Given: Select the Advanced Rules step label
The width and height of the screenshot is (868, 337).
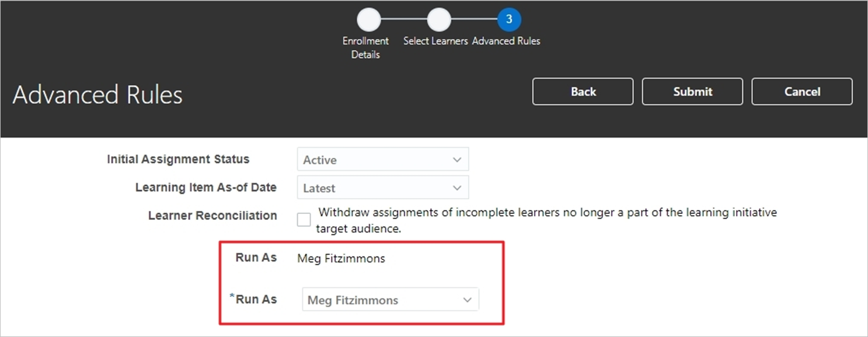Looking at the screenshot, I should [x=506, y=41].
